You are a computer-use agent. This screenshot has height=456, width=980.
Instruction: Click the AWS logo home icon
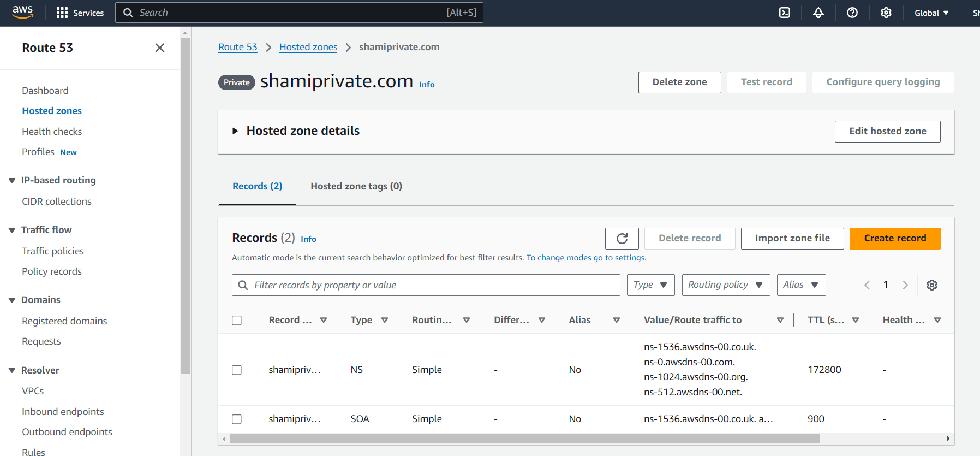pos(23,13)
